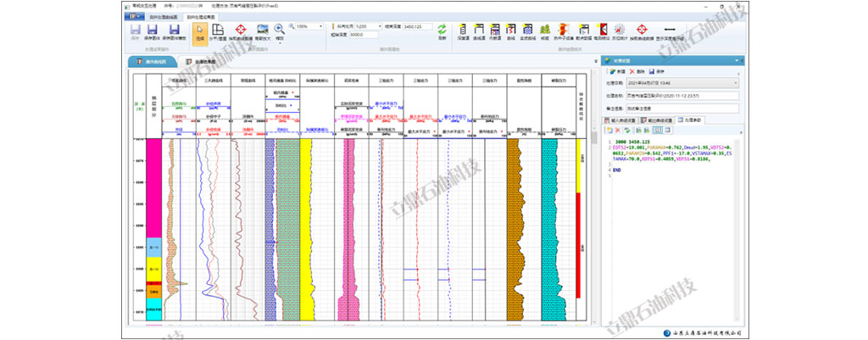Click the green Refresh arrows icon
The width and height of the screenshot is (868, 340).
pos(441,31)
